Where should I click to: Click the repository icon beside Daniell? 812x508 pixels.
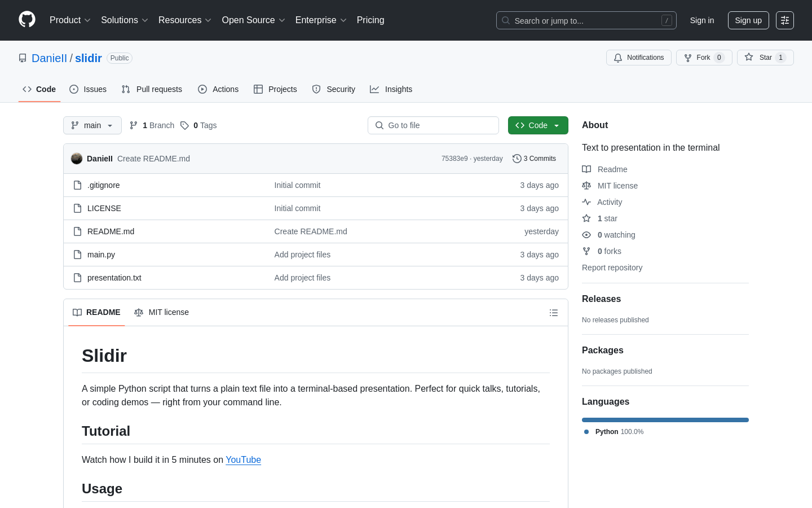pyautogui.click(x=23, y=58)
